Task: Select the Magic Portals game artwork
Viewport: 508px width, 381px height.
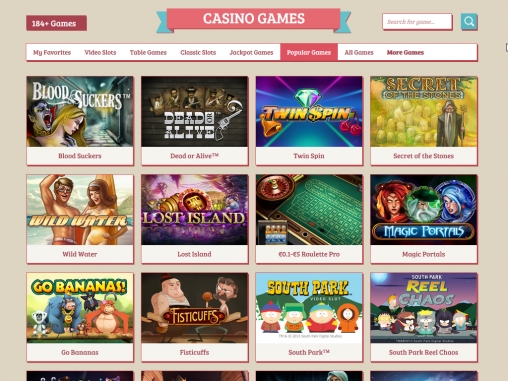Action: [x=424, y=210]
